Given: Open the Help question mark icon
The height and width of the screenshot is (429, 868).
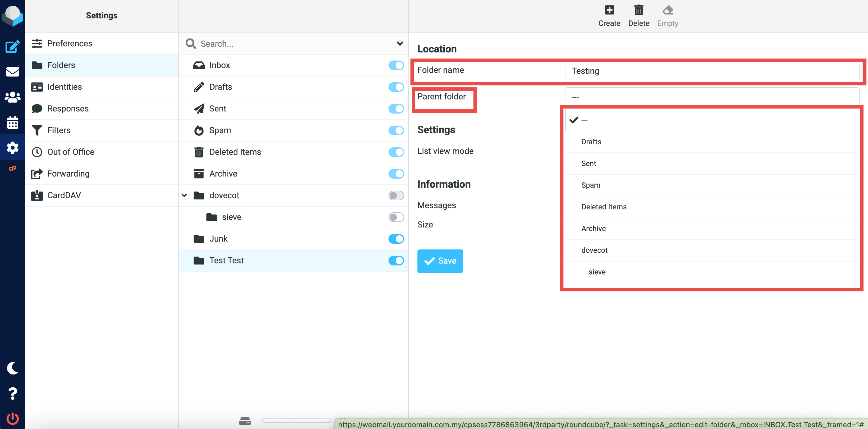Looking at the screenshot, I should click(12, 393).
